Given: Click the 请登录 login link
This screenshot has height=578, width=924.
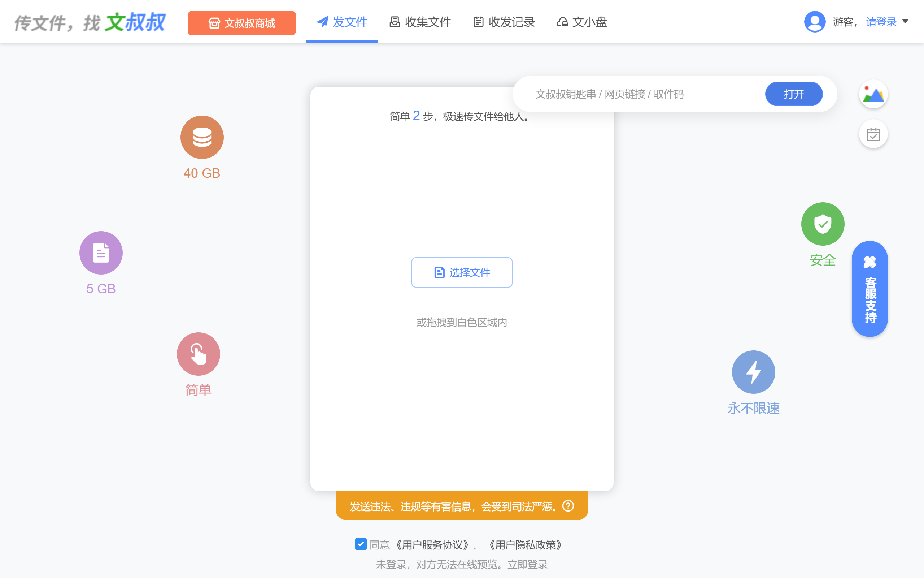Looking at the screenshot, I should [881, 22].
